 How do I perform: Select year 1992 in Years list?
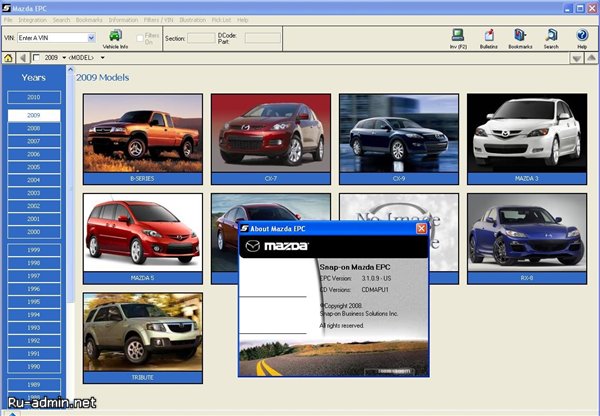(x=34, y=341)
